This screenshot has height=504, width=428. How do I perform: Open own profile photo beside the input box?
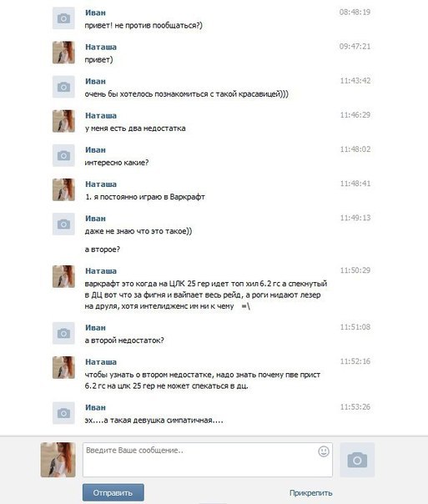pyautogui.click(x=58, y=460)
